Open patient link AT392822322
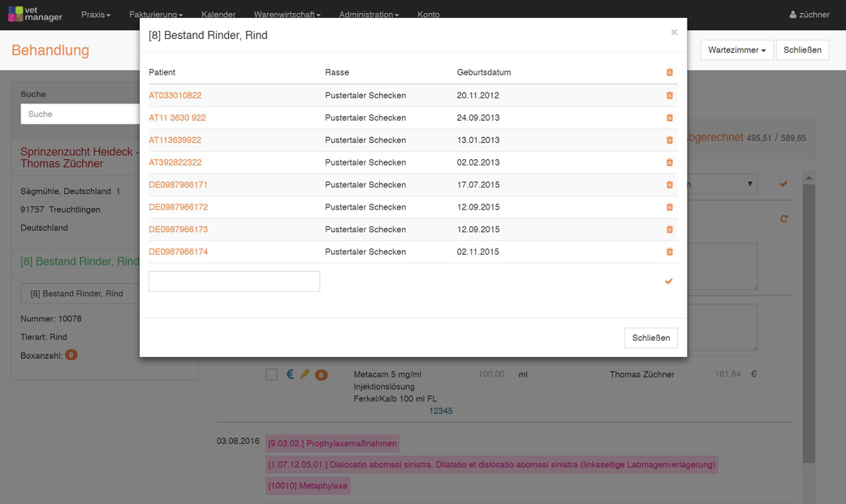846x504 pixels. [x=175, y=162]
